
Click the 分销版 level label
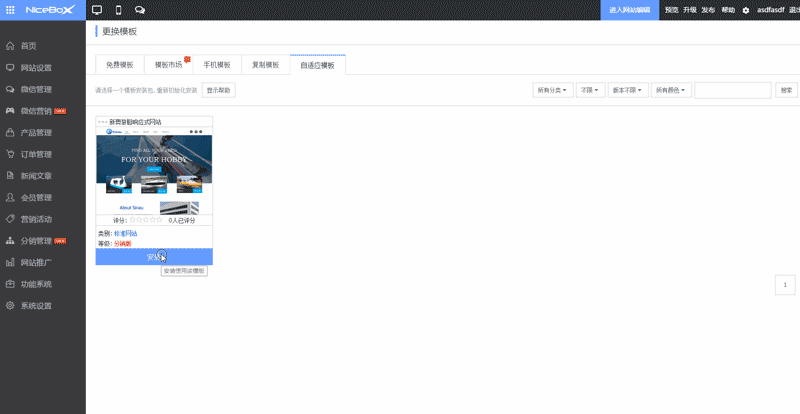(x=122, y=243)
